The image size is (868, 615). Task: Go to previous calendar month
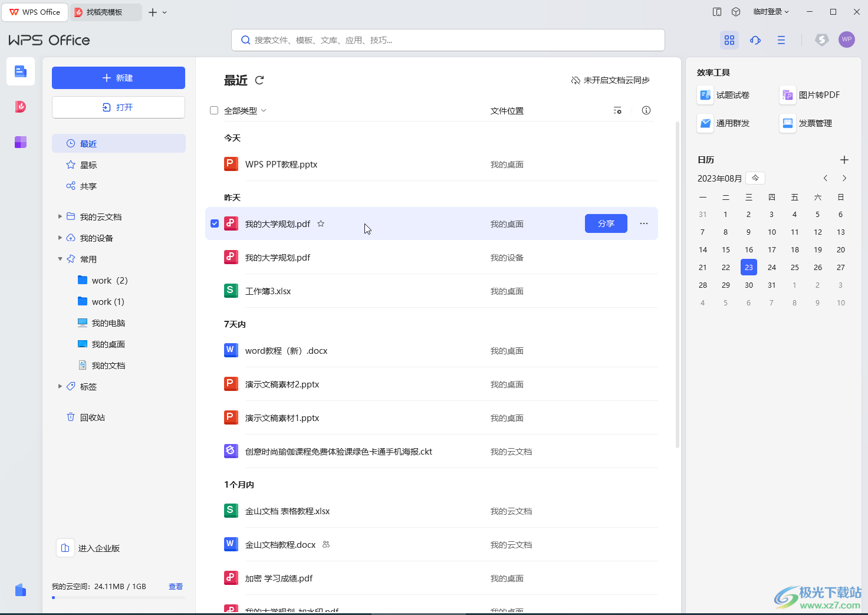point(826,178)
